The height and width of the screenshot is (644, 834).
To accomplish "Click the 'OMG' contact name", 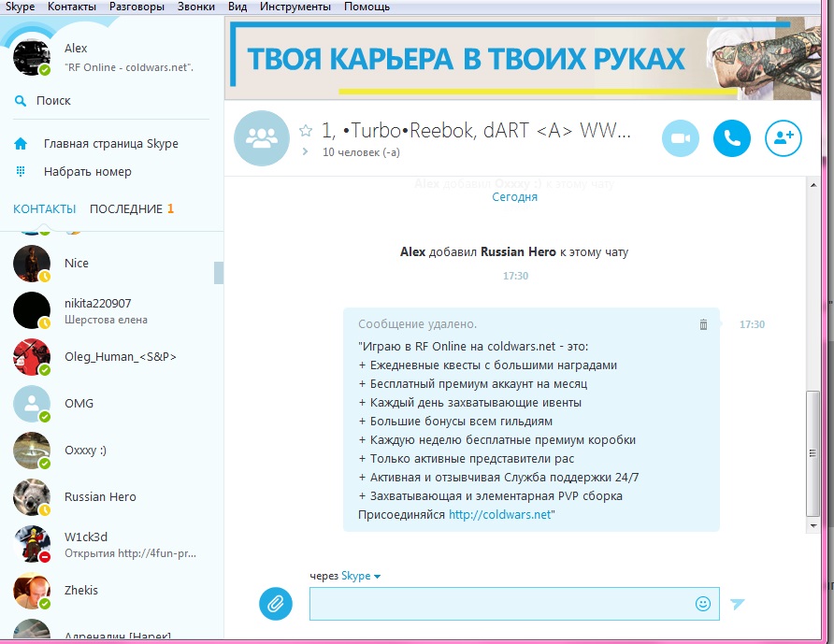I will pyautogui.click(x=79, y=404).
